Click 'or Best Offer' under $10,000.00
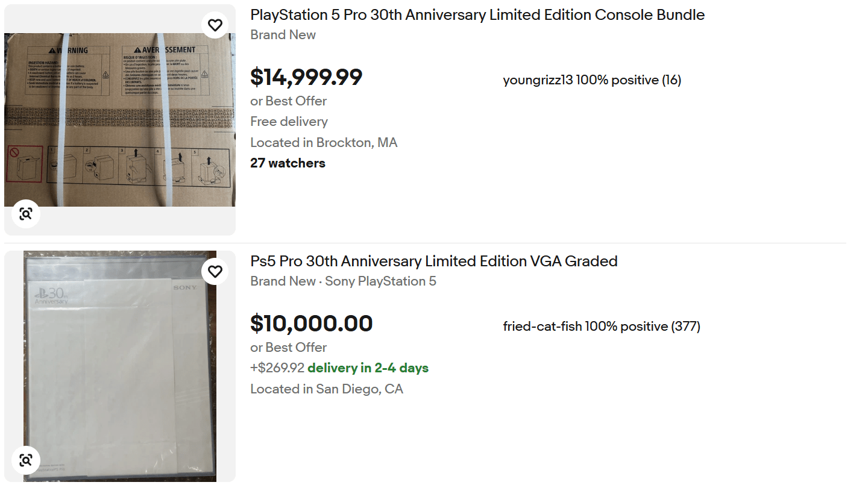The height and width of the screenshot is (488, 868). coord(289,348)
